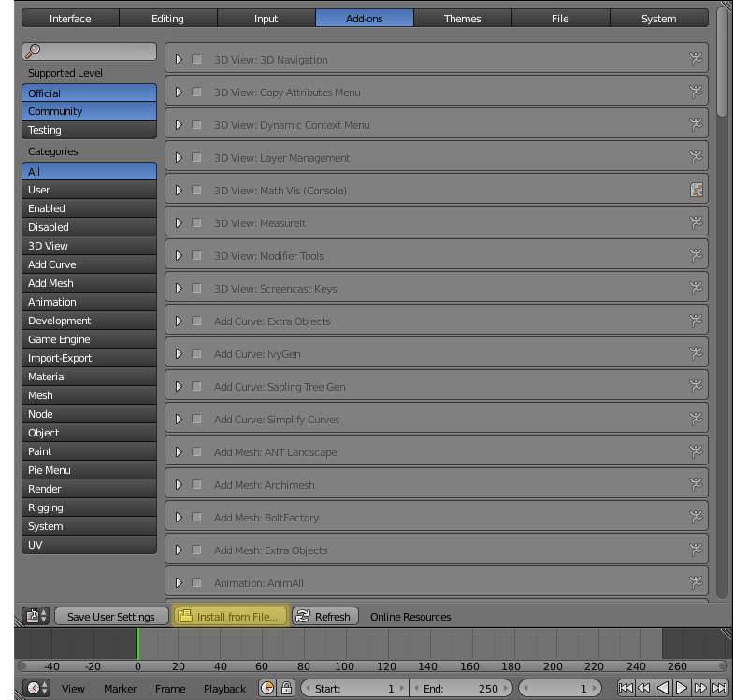Jump to the end frame
This screenshot has width=748, height=700.
719,688
